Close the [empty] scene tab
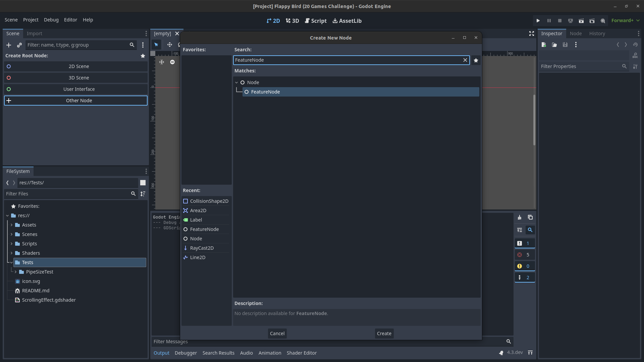The width and height of the screenshot is (644, 362). 177,34
